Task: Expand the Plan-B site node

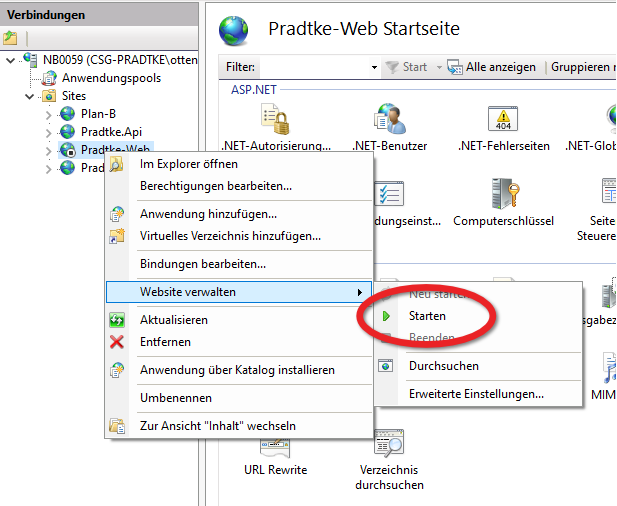Action: point(48,114)
